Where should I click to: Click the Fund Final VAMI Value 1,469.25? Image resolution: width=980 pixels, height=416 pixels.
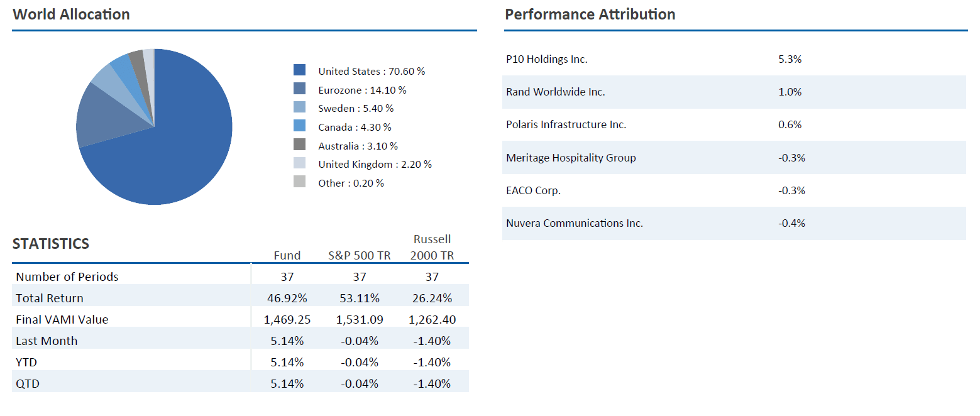point(287,319)
